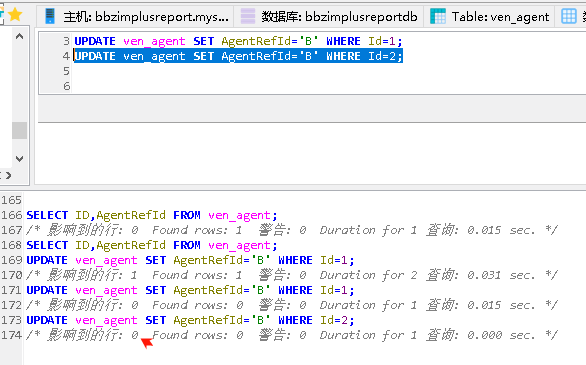Click log line 166 SELECT statement
Viewport: 586px width, 365px height.
point(152,215)
